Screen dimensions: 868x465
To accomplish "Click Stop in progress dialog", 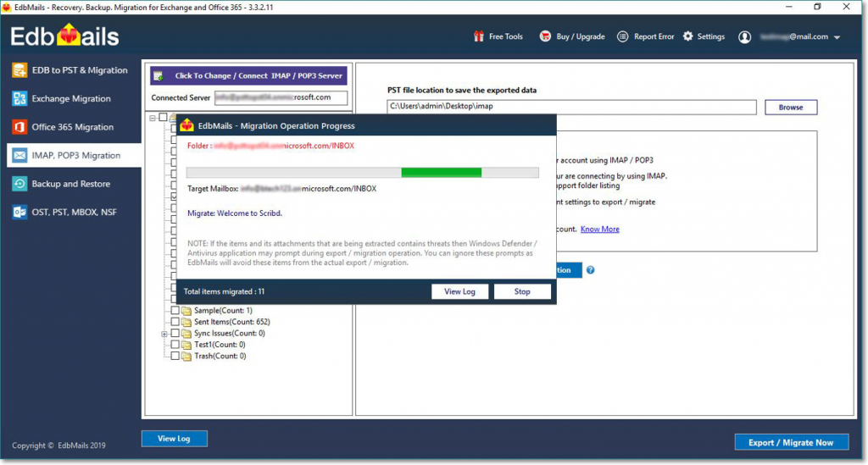I will pos(522,291).
